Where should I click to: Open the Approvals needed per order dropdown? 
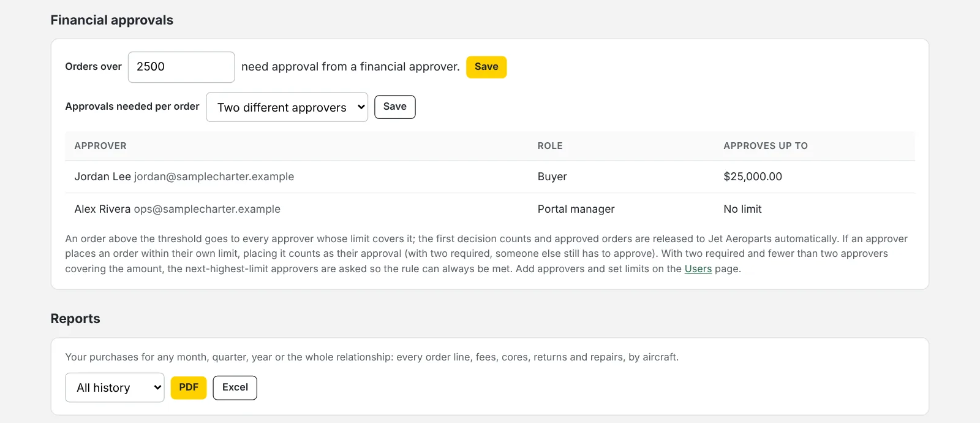click(287, 107)
